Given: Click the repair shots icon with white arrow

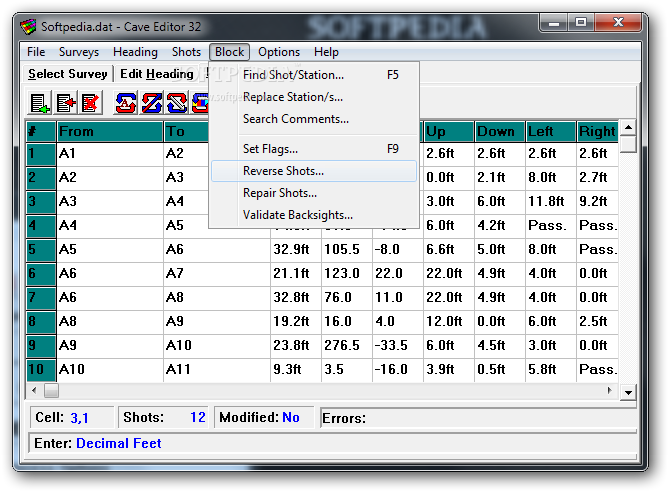Looking at the screenshot, I should (x=177, y=102).
